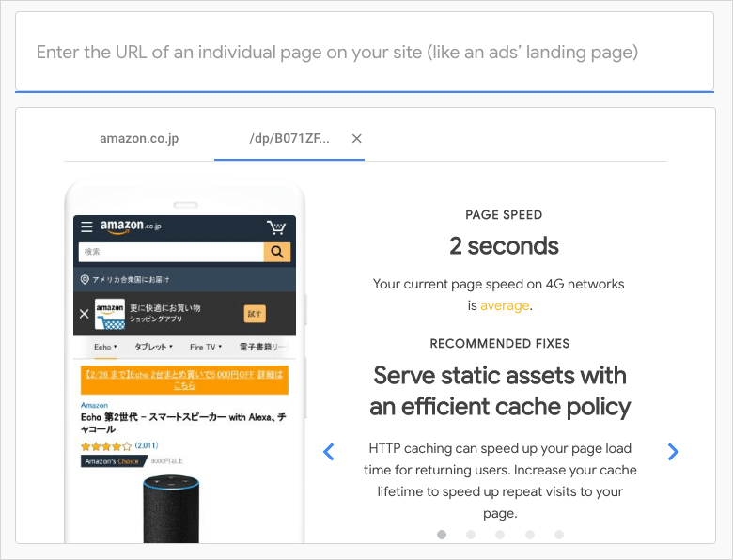Click the アメリカ合衆国にお届け delivery text
Screen dimensions: 733x560
(x=131, y=280)
